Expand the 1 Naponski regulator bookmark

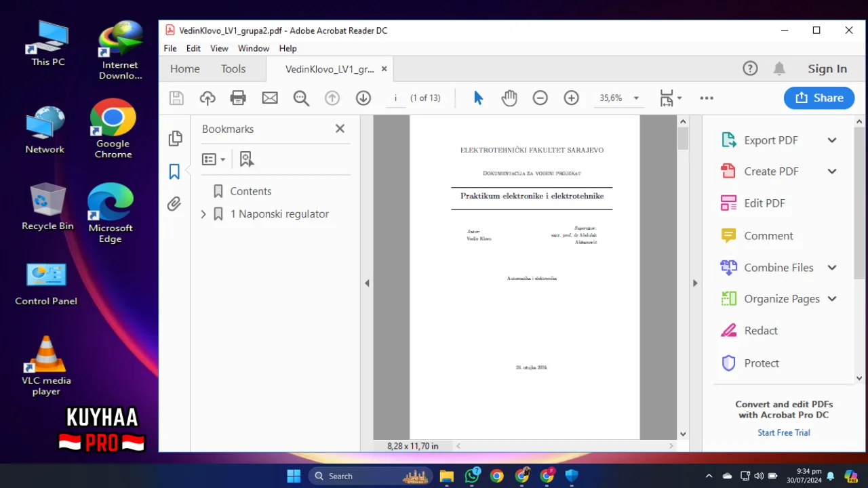[203, 214]
